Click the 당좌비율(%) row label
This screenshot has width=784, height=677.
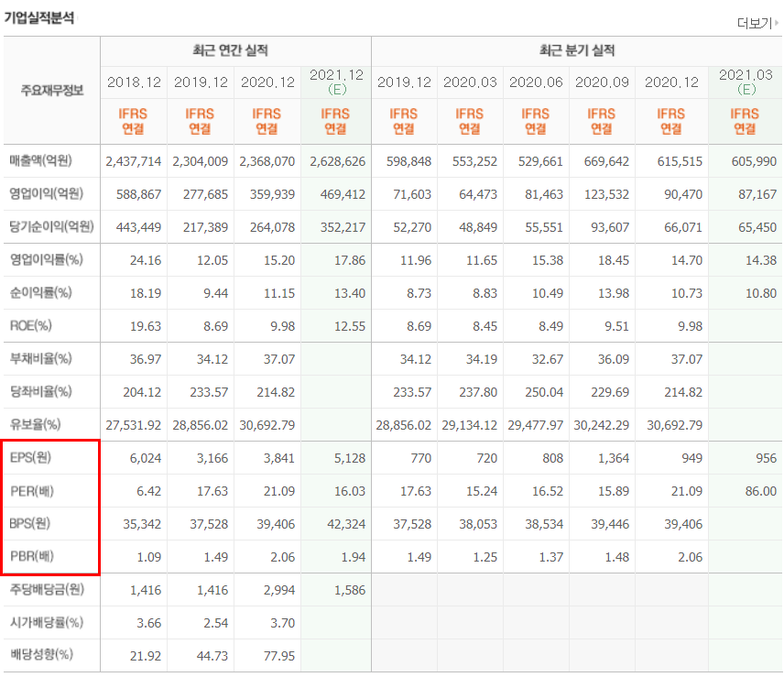41,392
